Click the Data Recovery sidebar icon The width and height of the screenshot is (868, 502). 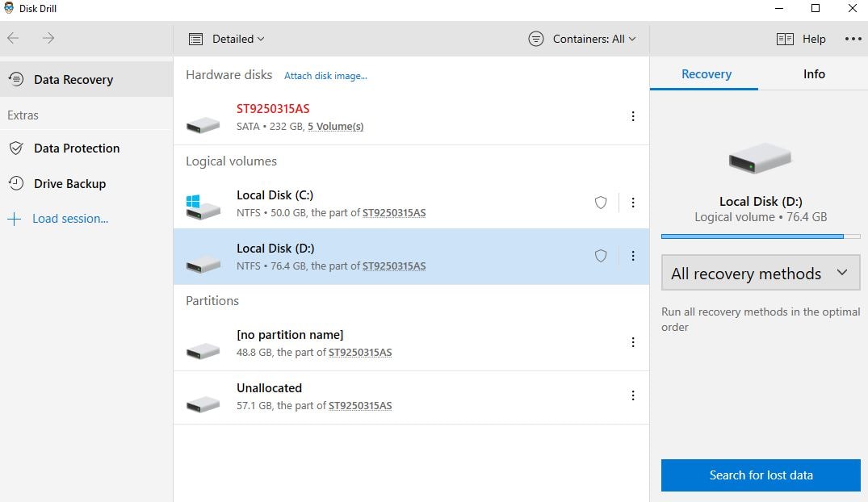click(17, 79)
